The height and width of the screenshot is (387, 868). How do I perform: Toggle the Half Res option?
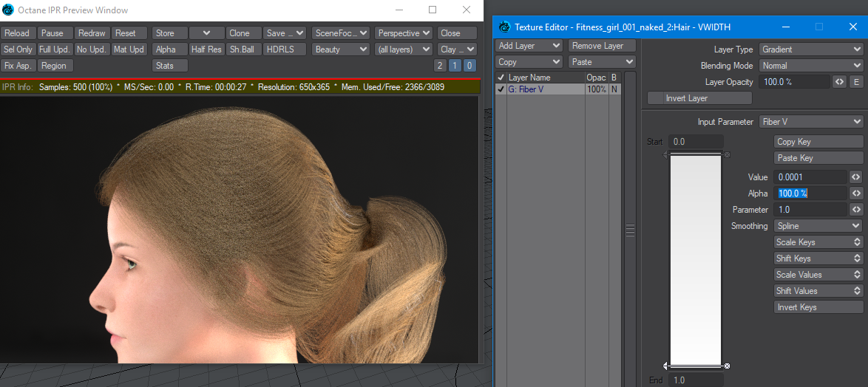tap(206, 49)
